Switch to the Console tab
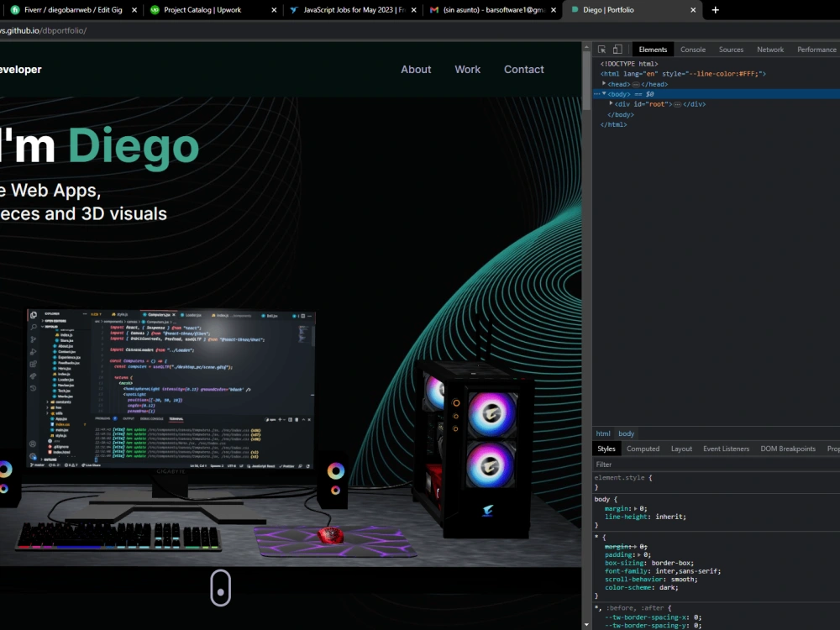 [x=693, y=50]
